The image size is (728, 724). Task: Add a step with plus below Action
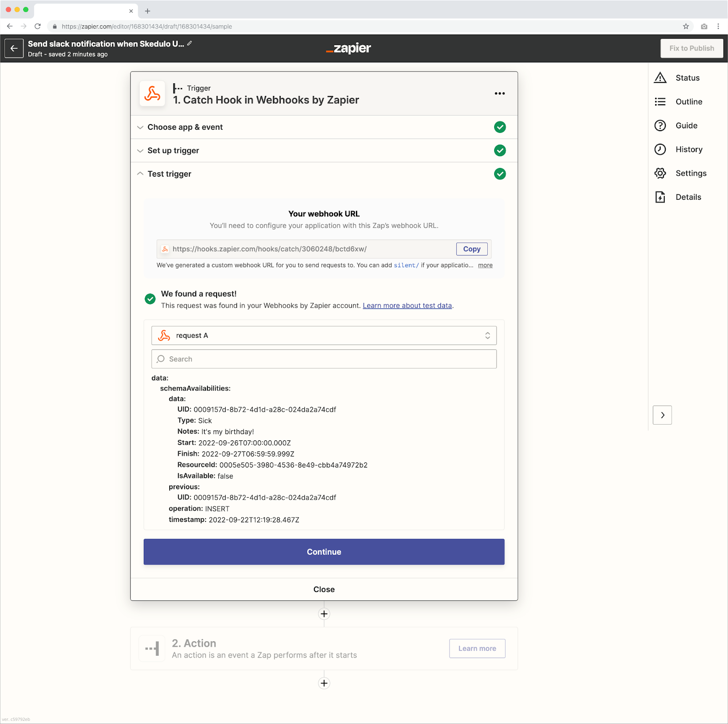click(324, 683)
